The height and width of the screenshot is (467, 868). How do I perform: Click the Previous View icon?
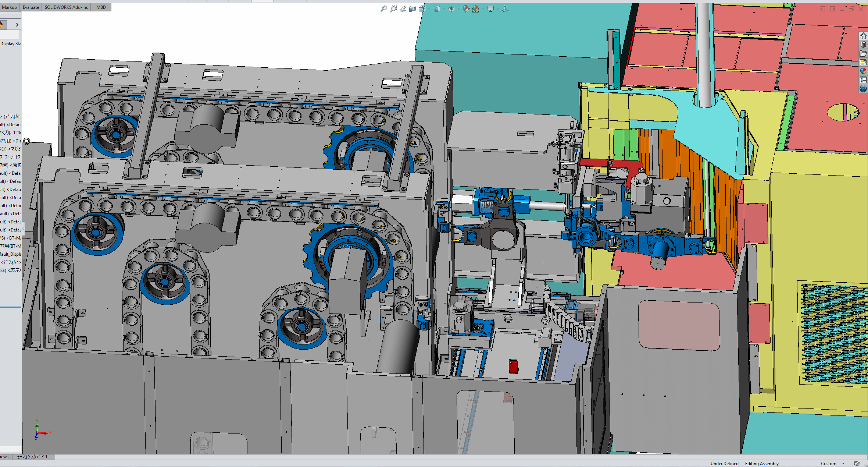(x=403, y=9)
